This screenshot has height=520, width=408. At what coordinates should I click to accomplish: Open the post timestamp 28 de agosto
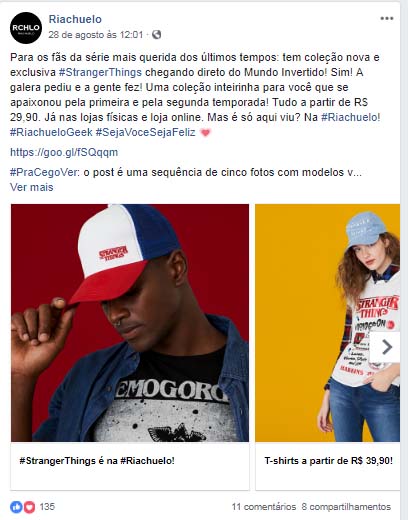pos(96,35)
